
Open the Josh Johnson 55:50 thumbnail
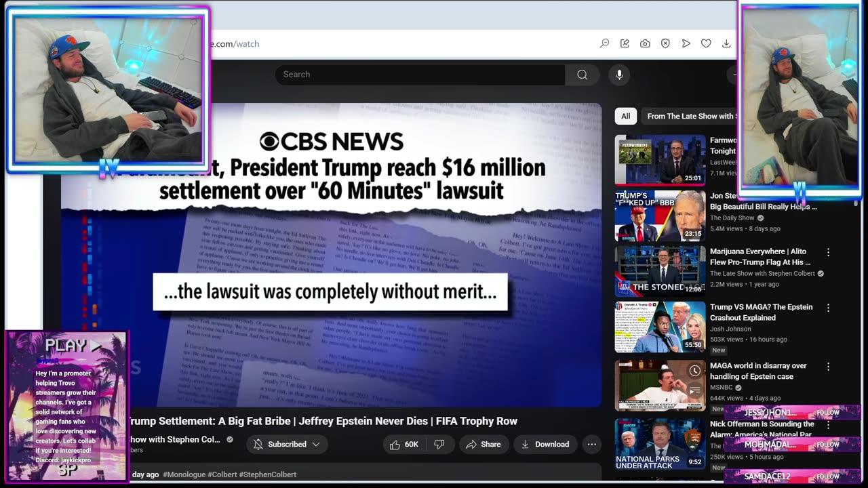point(660,327)
